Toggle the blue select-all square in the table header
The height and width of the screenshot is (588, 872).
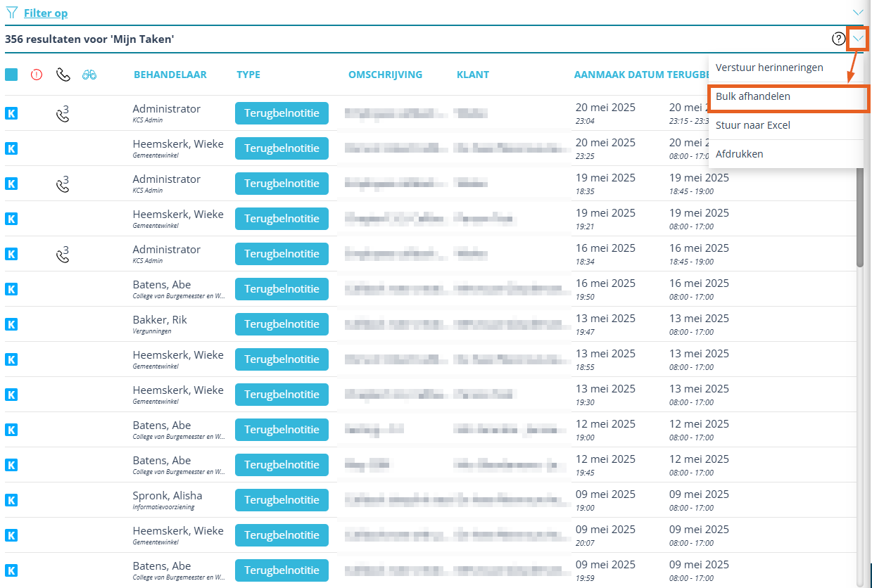click(x=11, y=75)
